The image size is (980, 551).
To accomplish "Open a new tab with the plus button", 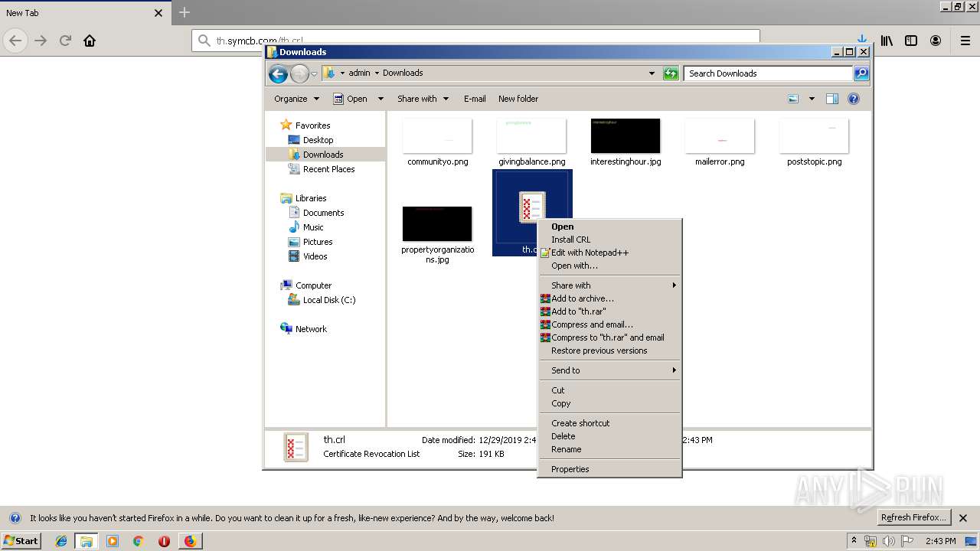I will coord(185,12).
